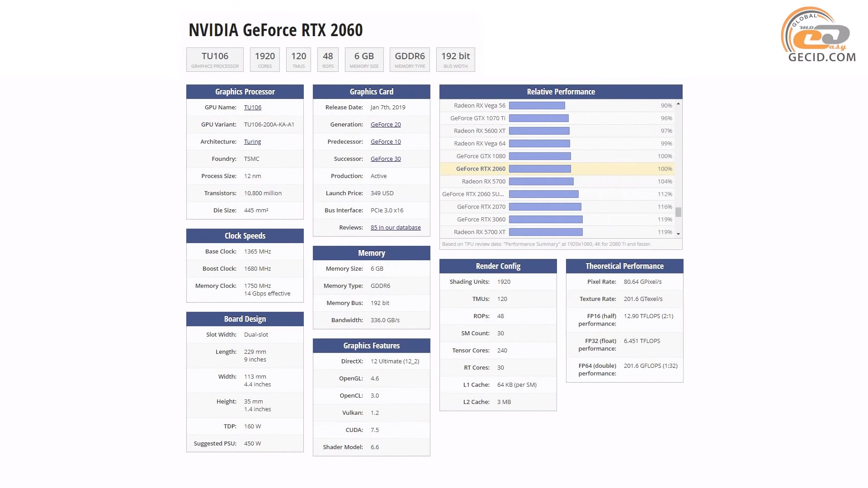Select the GeForce GTX 1070 Ti performance row

pyautogui.click(x=557, y=118)
